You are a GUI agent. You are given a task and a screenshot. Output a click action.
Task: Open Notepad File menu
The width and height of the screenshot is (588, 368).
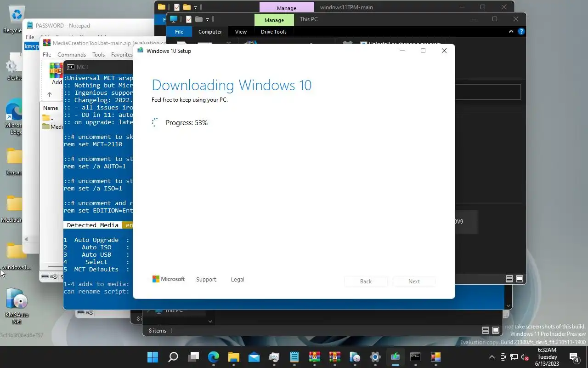(x=30, y=37)
